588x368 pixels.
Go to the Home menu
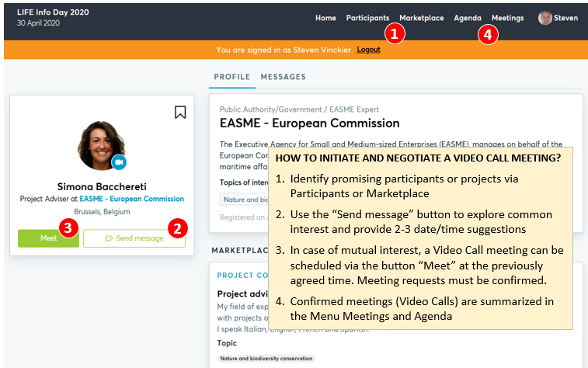click(x=325, y=18)
